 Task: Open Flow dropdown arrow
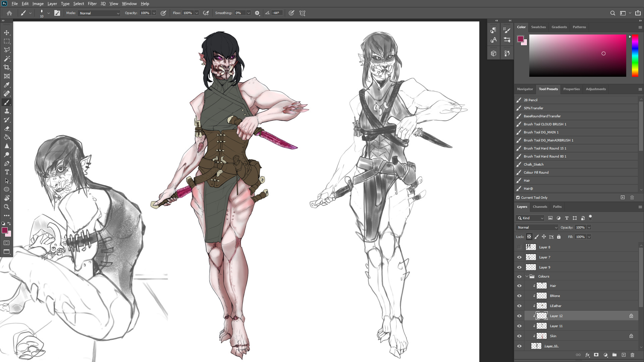197,13
